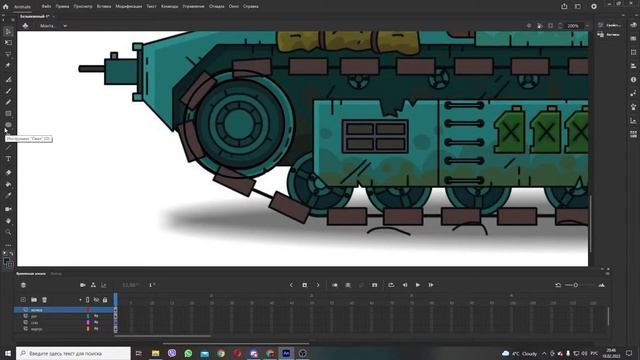This screenshot has width=640, height=360.
Task: Toggle hide all layers eye icon
Action: 96,300
